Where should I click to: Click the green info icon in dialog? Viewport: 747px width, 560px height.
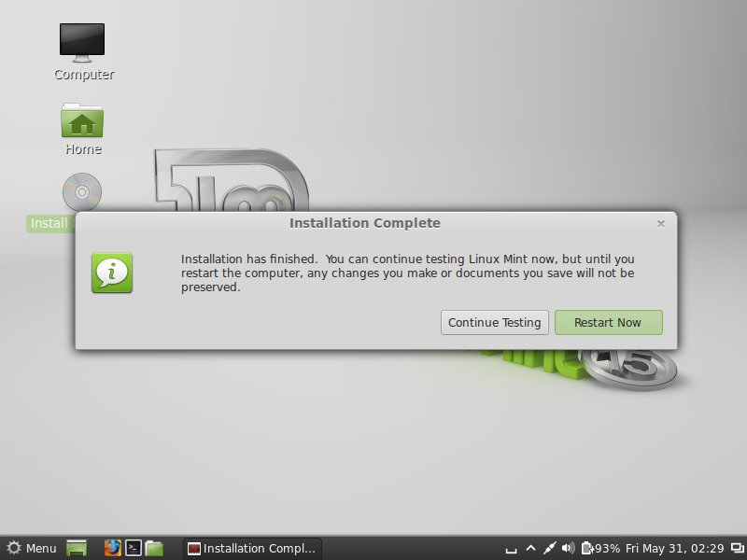point(112,273)
